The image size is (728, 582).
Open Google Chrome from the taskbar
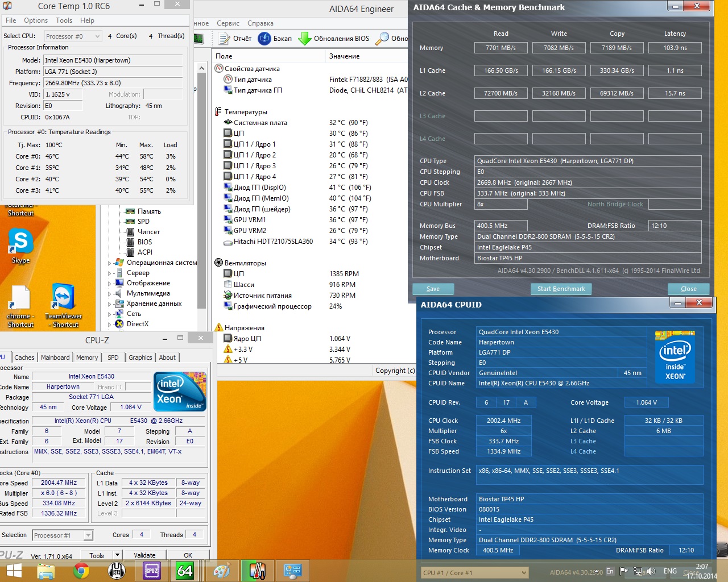pos(81,571)
